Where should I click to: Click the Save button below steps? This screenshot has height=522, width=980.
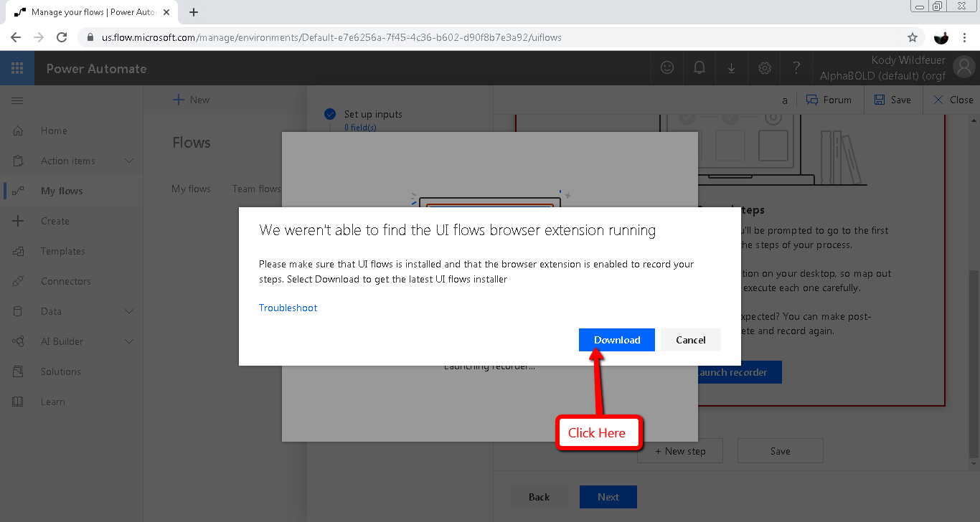pyautogui.click(x=781, y=451)
